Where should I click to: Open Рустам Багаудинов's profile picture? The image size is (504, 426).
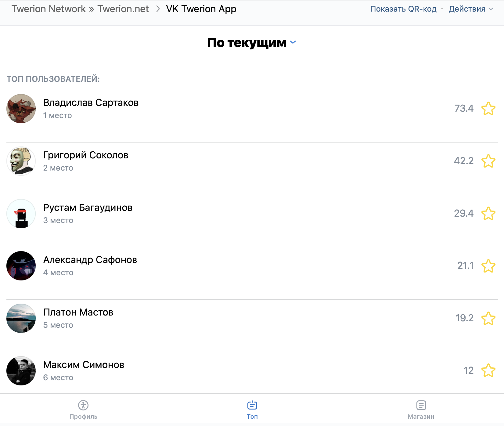[21, 214]
